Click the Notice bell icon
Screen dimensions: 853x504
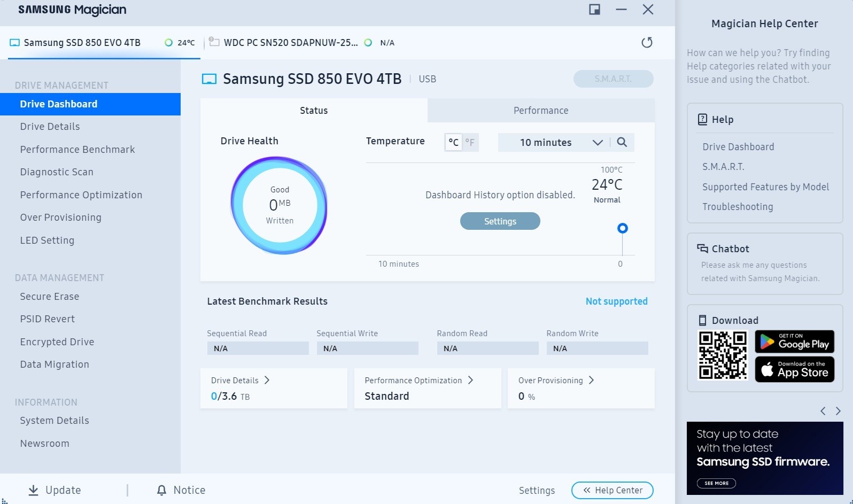(161, 490)
